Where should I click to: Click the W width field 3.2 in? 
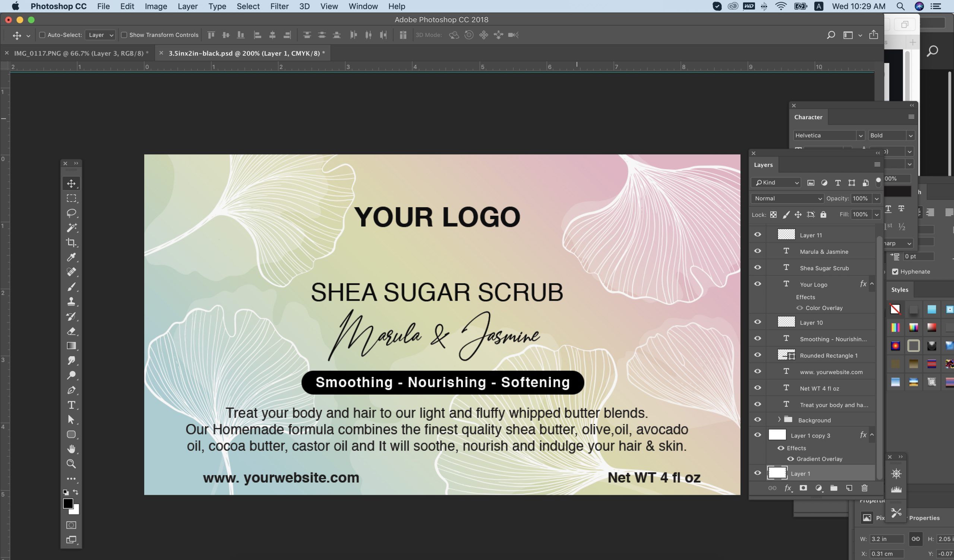(887, 539)
